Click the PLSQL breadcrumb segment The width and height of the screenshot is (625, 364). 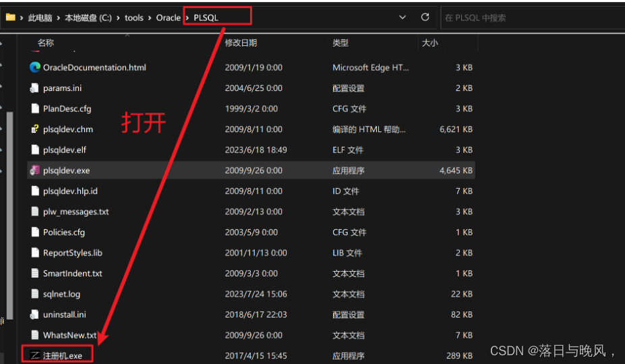point(206,18)
